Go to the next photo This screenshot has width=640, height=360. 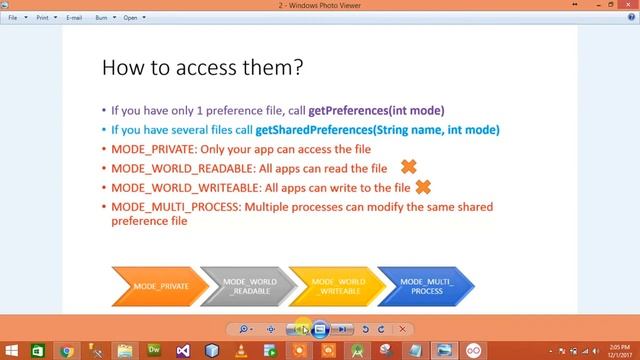(x=342, y=329)
